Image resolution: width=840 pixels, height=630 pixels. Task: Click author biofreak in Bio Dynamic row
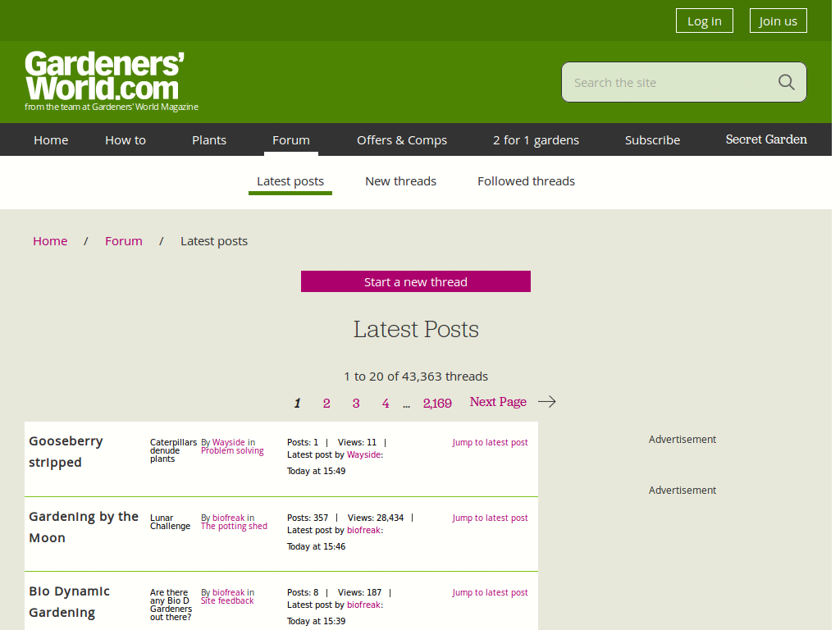[x=229, y=592]
